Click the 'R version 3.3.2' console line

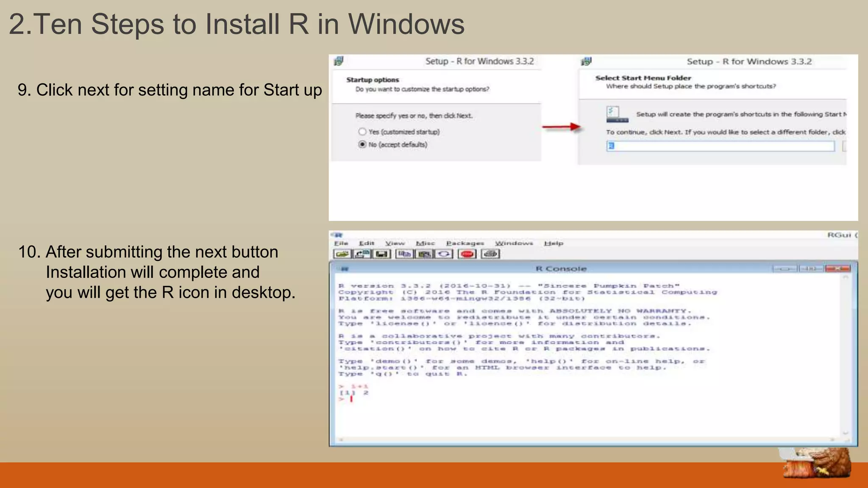(509, 286)
